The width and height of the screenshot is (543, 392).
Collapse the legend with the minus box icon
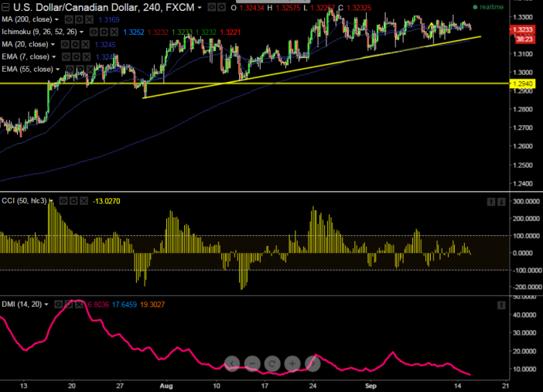point(5,7)
